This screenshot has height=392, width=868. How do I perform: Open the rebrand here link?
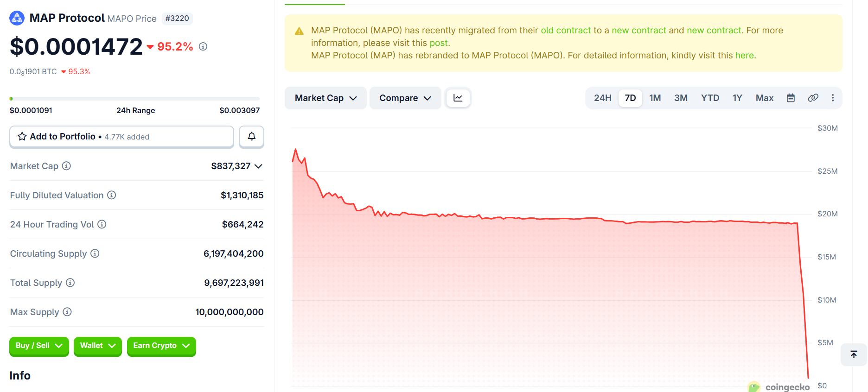click(x=745, y=55)
